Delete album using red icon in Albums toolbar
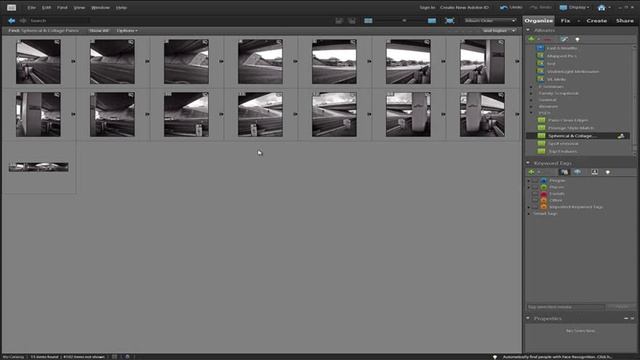Image resolution: width=640 pixels, height=360 pixels. click(548, 39)
